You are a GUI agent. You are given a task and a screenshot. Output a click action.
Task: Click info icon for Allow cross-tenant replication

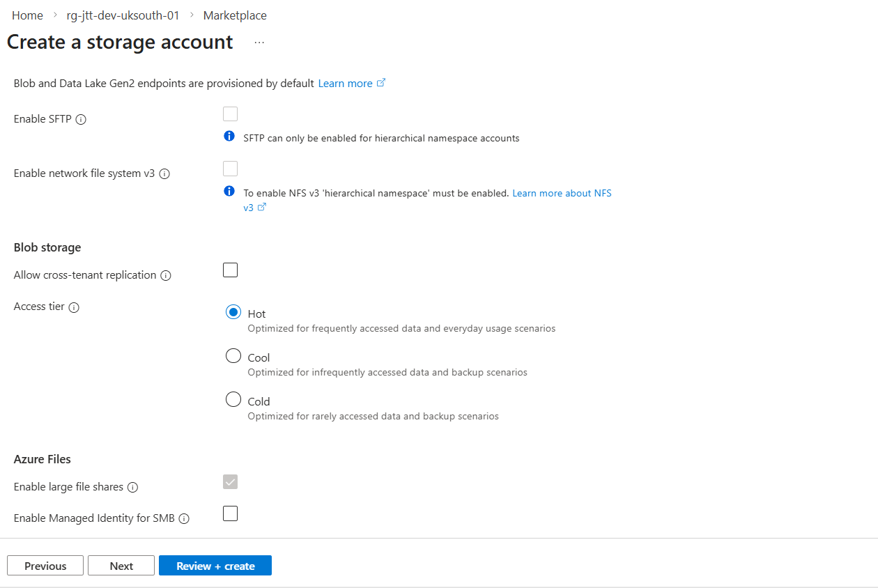[x=166, y=276]
